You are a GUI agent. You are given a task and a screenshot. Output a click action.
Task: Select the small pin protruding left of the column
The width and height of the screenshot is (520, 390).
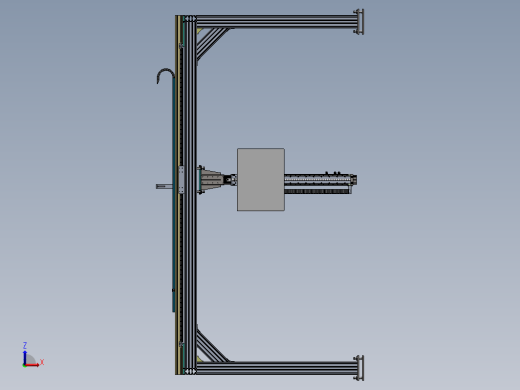click(x=164, y=186)
